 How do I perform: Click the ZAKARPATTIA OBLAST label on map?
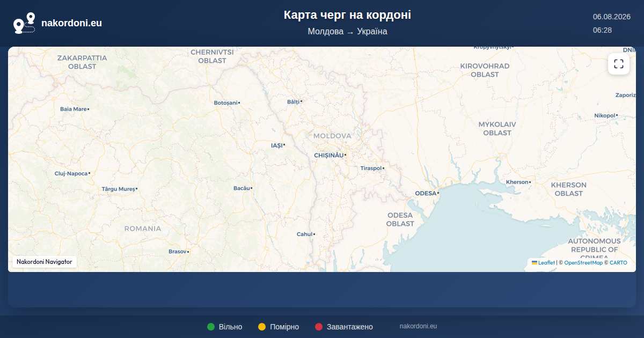(82, 62)
